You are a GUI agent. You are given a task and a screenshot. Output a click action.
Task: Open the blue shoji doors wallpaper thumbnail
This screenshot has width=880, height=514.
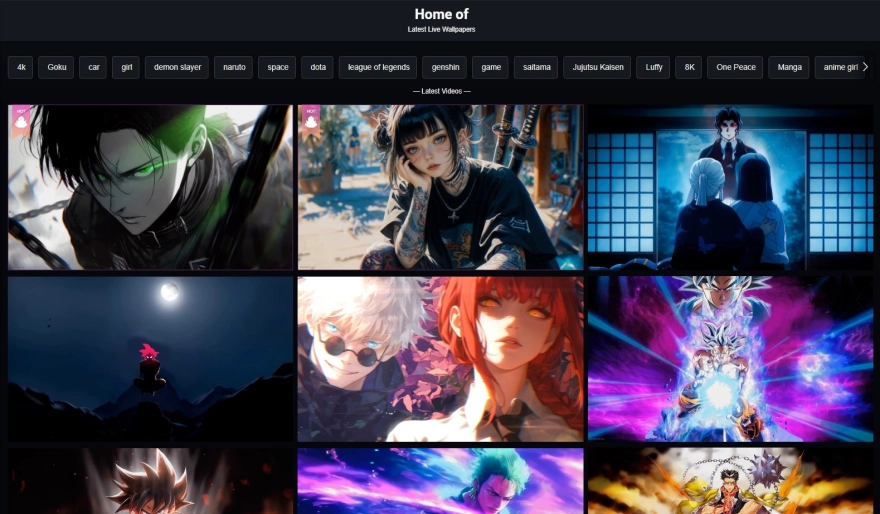(x=730, y=187)
